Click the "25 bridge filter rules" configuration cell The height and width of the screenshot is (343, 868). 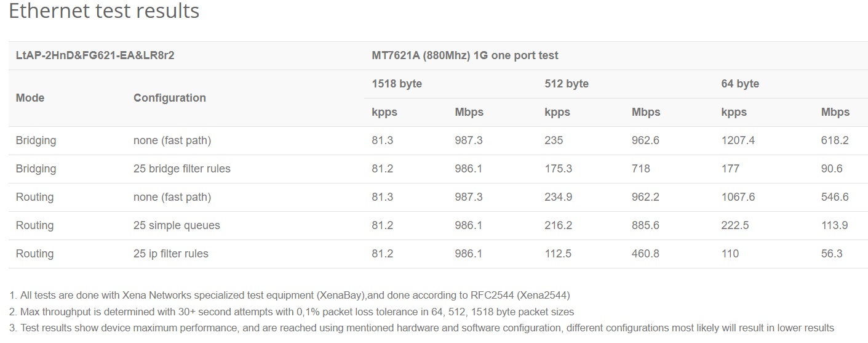point(181,169)
